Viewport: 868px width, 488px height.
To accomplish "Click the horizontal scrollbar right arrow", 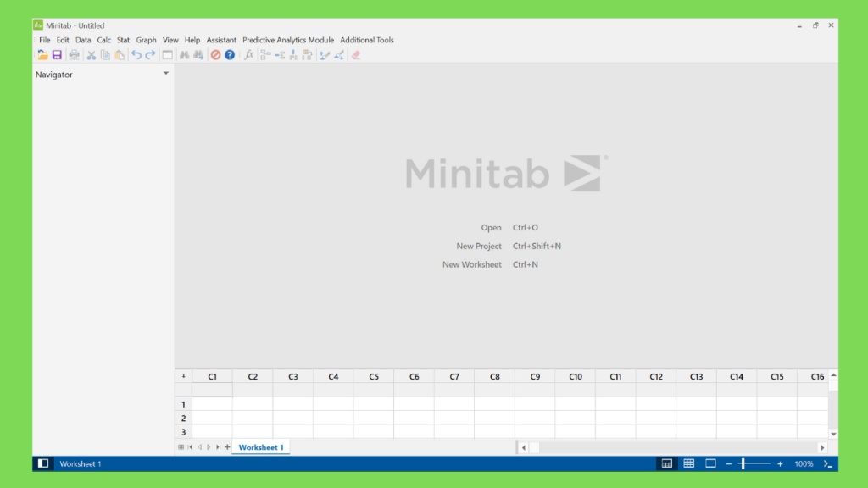I will click(x=822, y=447).
